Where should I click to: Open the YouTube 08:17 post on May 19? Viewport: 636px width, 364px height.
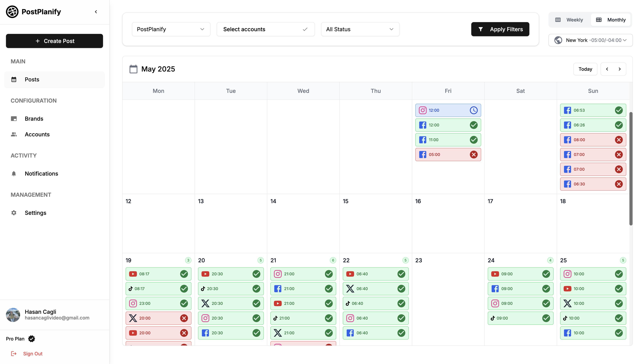point(158,274)
